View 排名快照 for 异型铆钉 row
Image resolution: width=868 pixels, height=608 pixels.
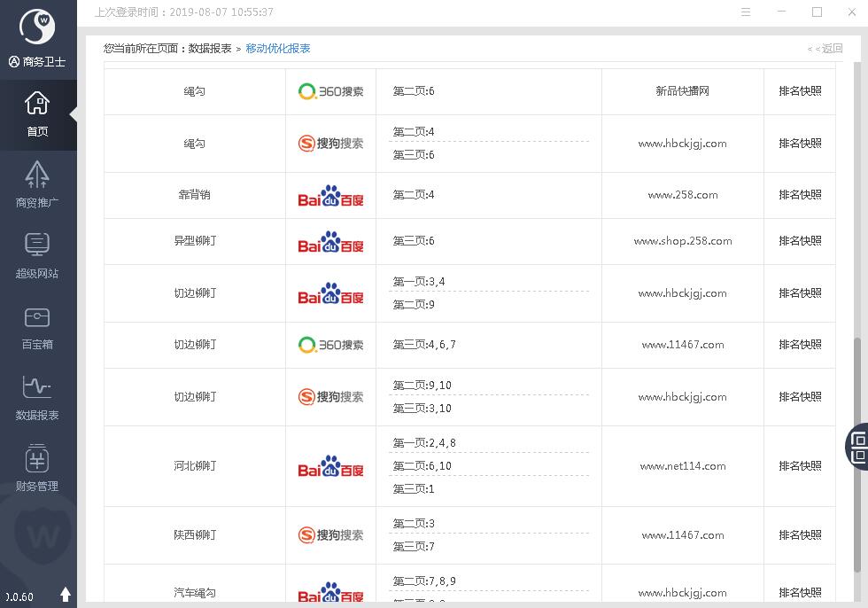800,241
